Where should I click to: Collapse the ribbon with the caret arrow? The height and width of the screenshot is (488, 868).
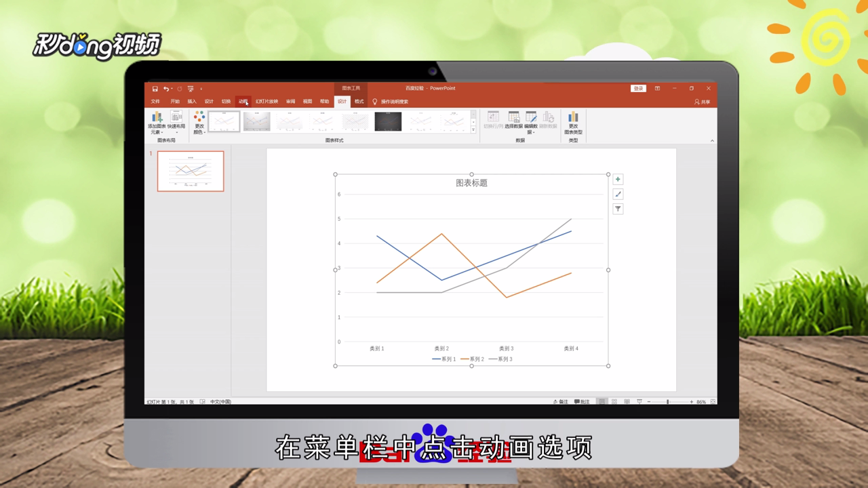pos(712,140)
